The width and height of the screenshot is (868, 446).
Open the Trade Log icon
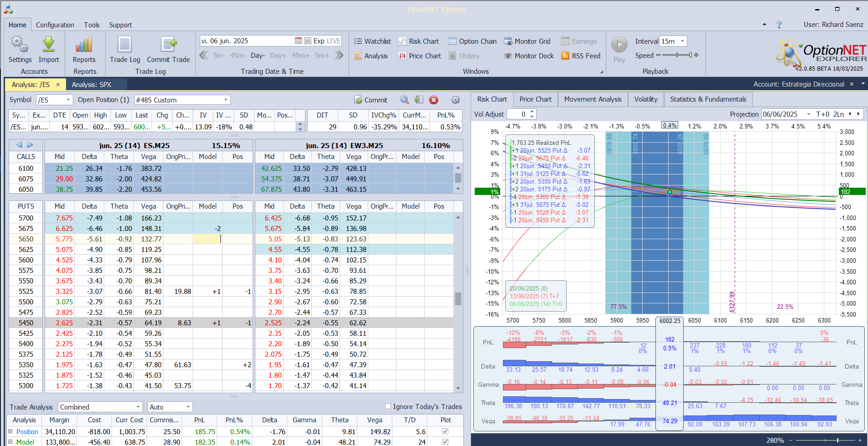(125, 45)
